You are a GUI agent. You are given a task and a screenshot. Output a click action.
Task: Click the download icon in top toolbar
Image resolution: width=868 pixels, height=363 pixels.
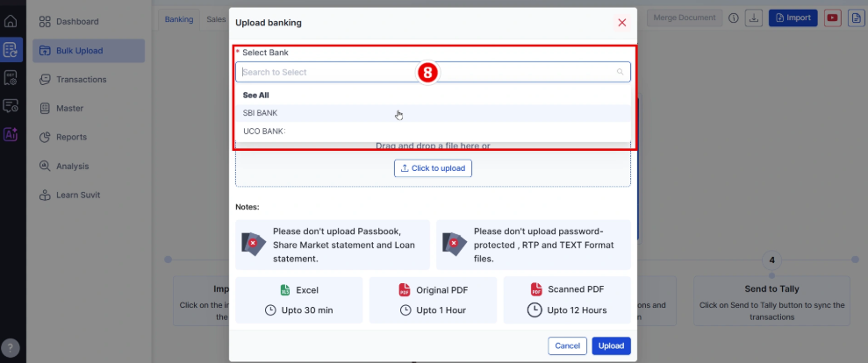[x=754, y=18]
